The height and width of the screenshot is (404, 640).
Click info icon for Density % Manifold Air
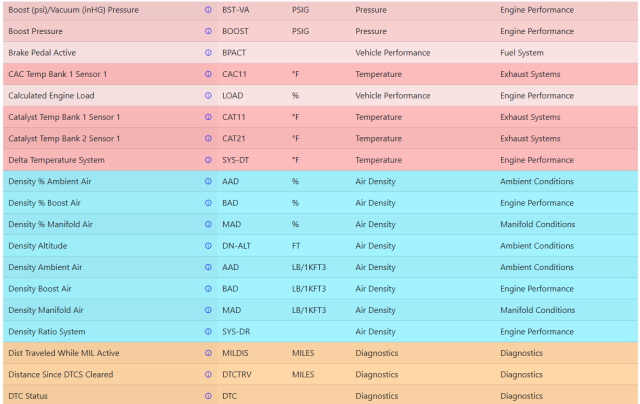208,224
